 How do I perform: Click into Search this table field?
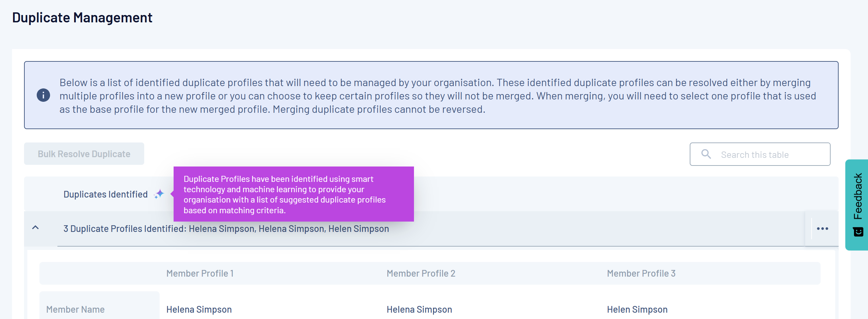(760, 154)
